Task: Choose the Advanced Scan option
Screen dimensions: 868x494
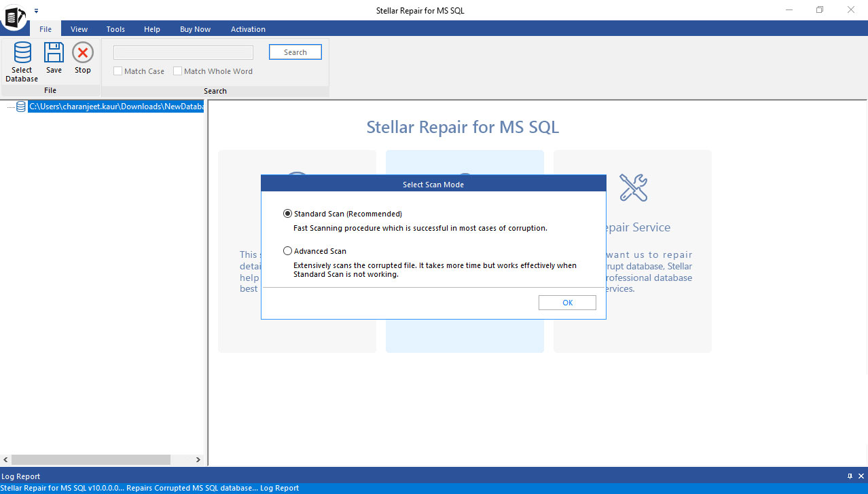Action: [x=288, y=251]
